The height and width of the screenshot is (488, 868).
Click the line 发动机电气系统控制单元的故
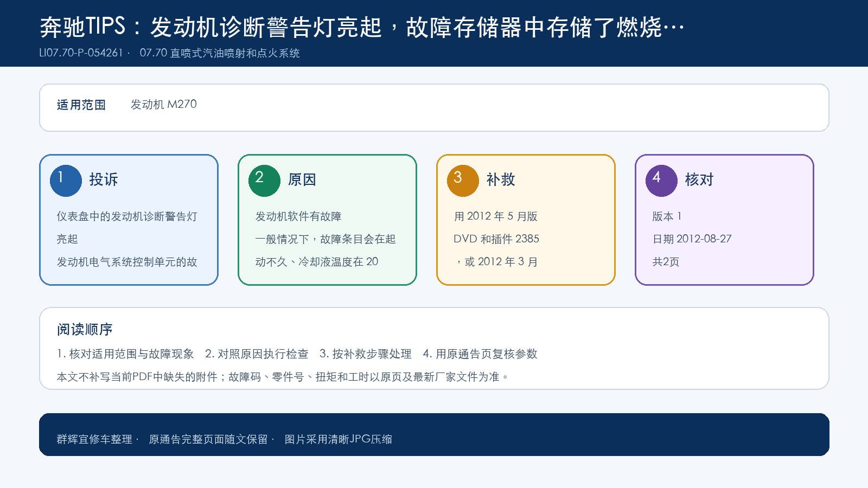(127, 262)
